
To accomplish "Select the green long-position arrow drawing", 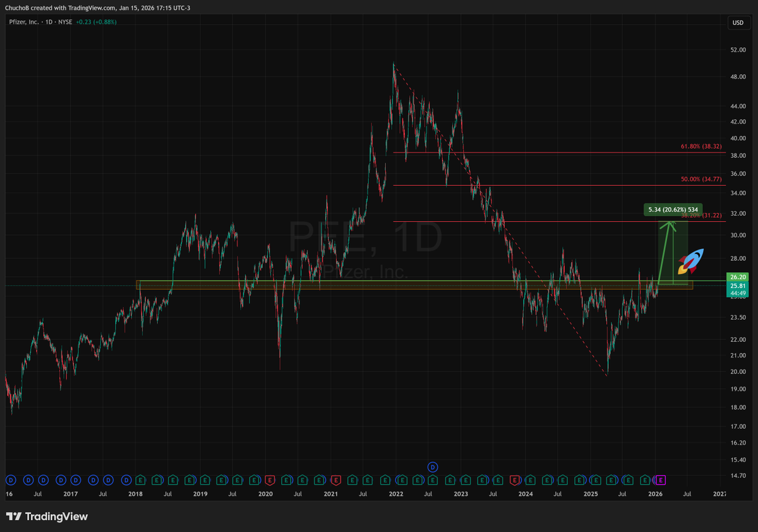I will pos(666,253).
